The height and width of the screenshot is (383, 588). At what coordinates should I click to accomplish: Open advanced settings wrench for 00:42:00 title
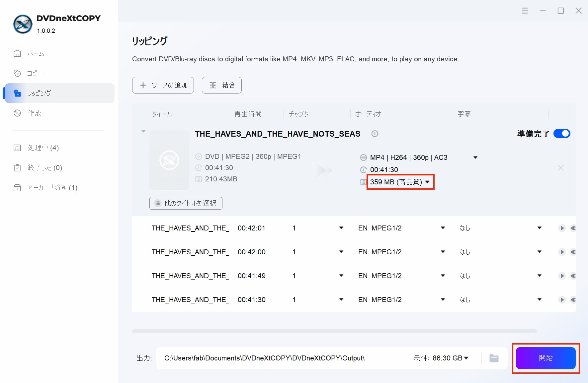(x=573, y=252)
